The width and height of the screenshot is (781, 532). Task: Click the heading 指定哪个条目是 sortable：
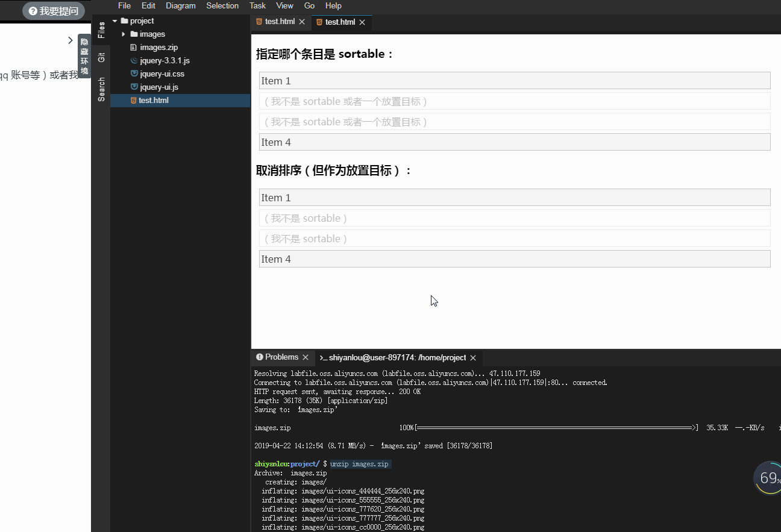325,54
